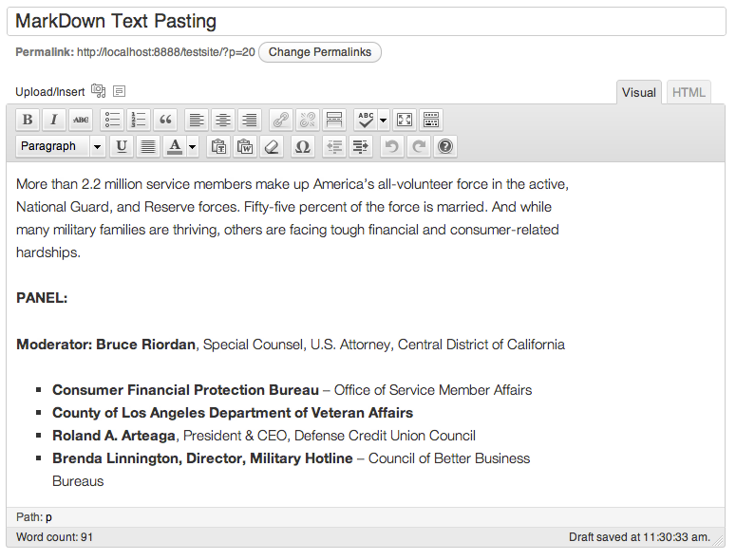Click the first paragraph about service members
Viewport: 736px width, 560px height.
click(x=293, y=218)
